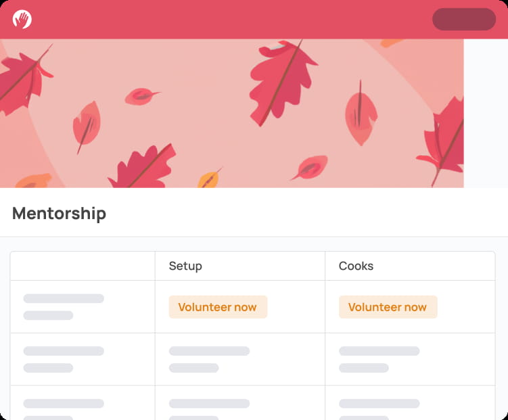Click Volunteer now under the Setup column
508x420 pixels.
click(x=217, y=307)
